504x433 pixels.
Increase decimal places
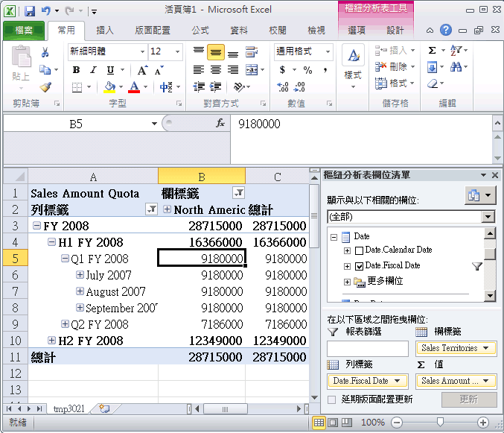click(x=283, y=87)
